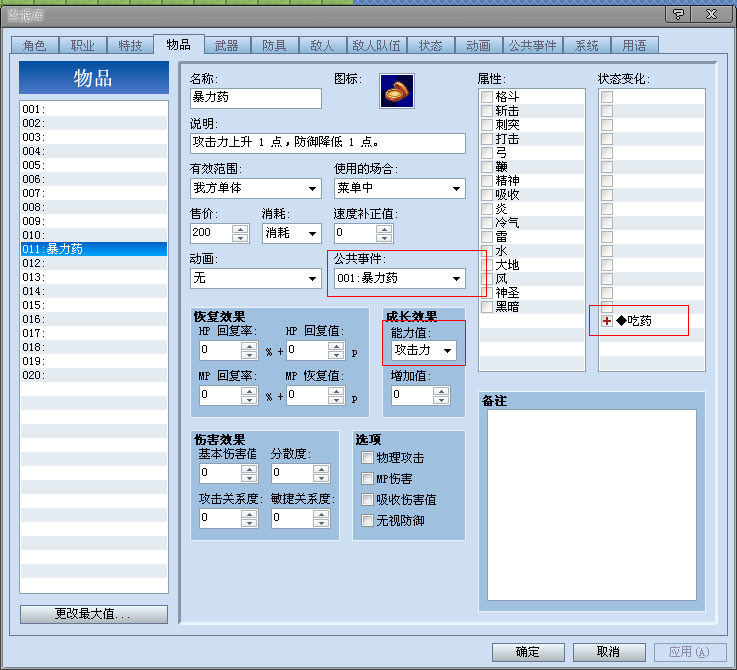Increase 分散度 with up arrow
Image resolution: width=737 pixels, height=670 pixels.
pos(321,469)
